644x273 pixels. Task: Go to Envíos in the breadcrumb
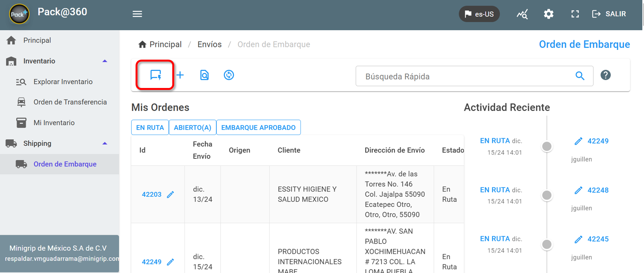point(209,44)
